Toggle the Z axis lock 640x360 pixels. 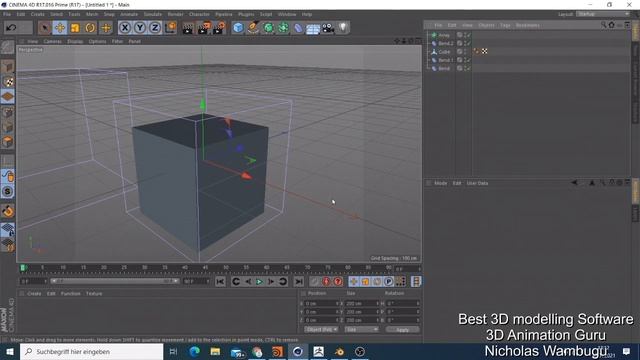tap(155, 28)
